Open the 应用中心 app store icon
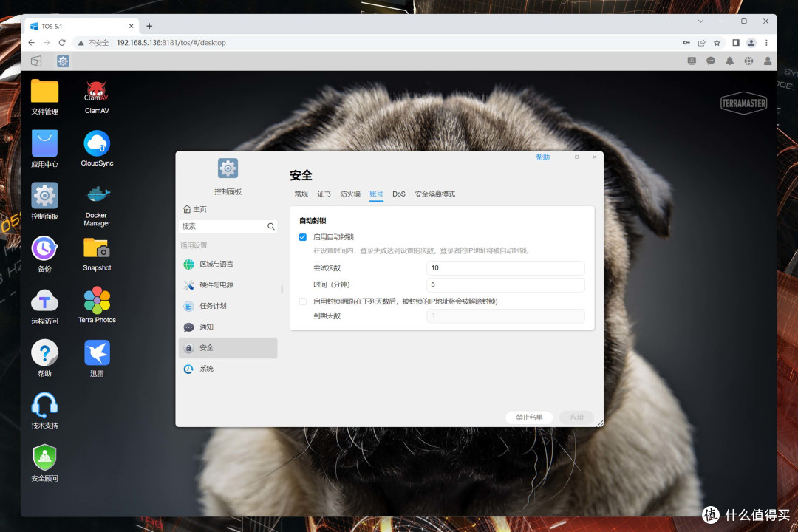 pos(45,149)
